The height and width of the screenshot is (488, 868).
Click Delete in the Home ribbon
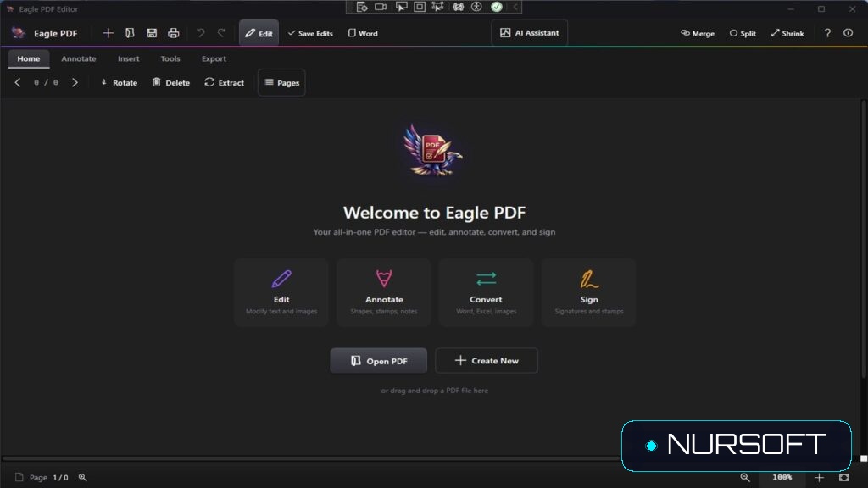171,82
